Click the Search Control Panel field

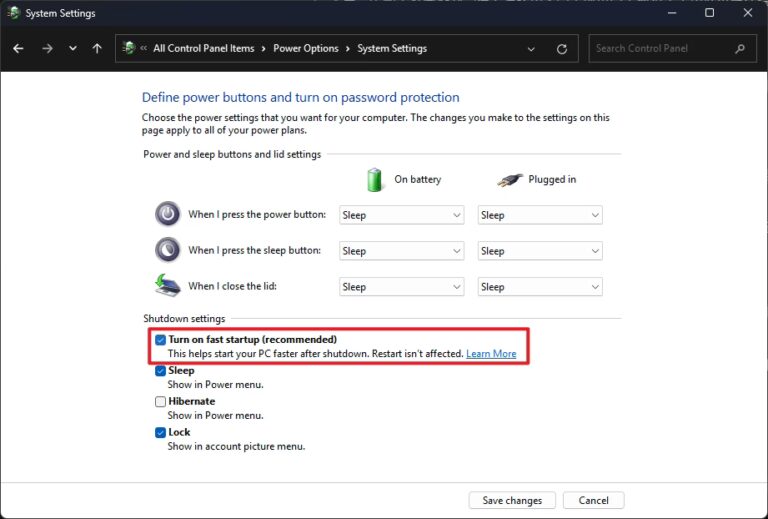pyautogui.click(x=671, y=48)
